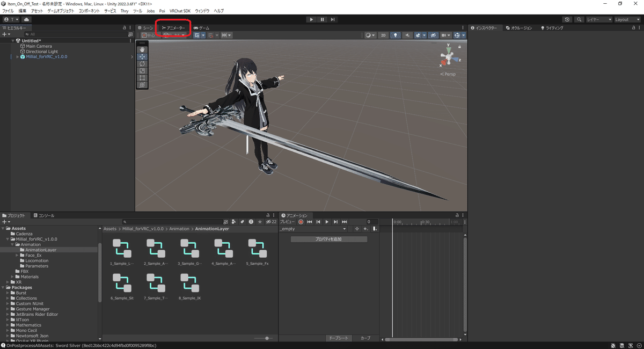Select the Transform tool in scene overlay
This screenshot has height=349, width=644.
coord(142,85)
